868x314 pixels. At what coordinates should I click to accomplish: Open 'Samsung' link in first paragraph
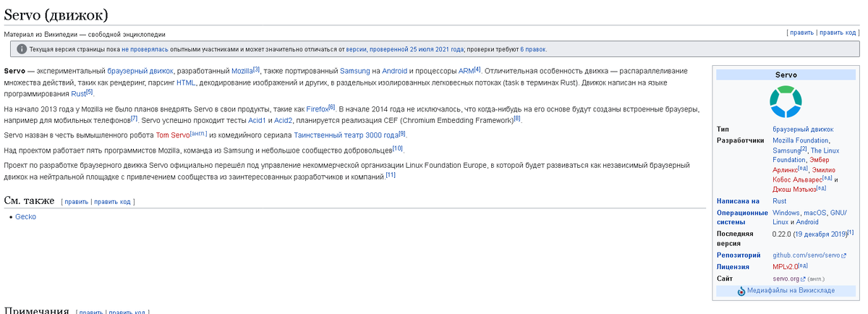[354, 71]
